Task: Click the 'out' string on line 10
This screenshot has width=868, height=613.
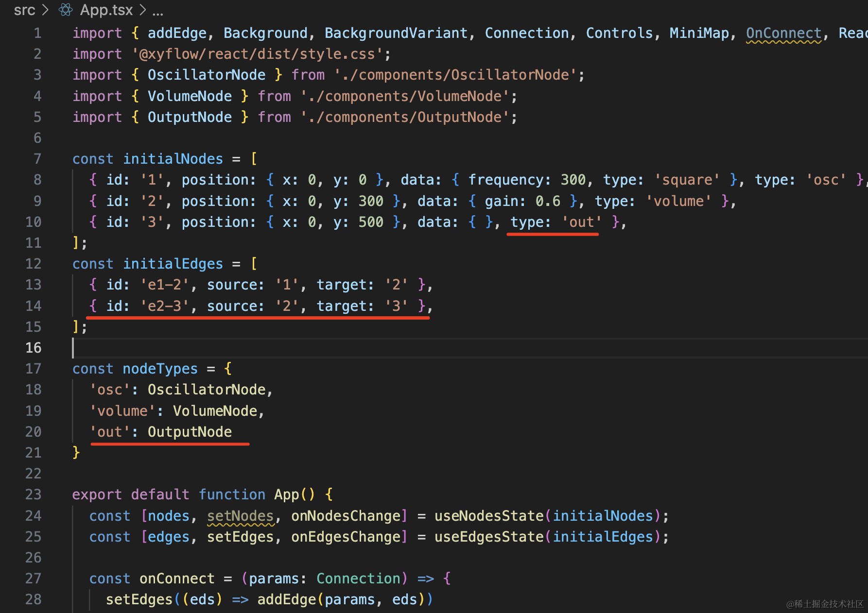Action: [582, 222]
